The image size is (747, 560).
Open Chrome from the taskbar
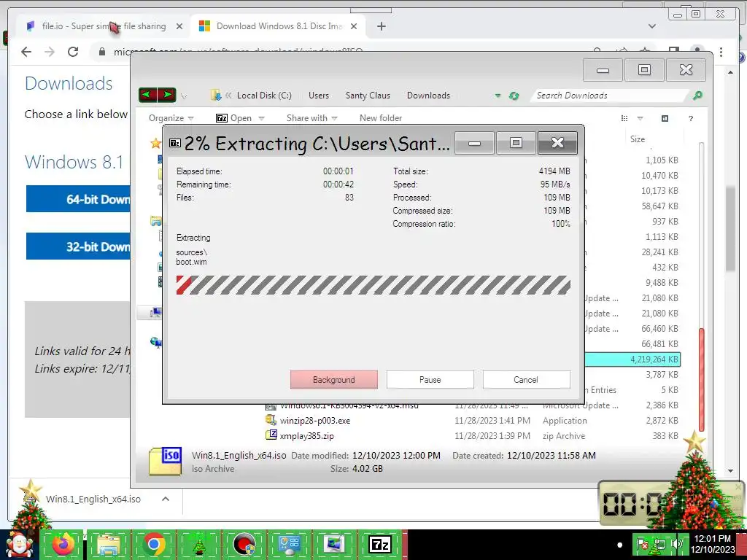pos(154,545)
